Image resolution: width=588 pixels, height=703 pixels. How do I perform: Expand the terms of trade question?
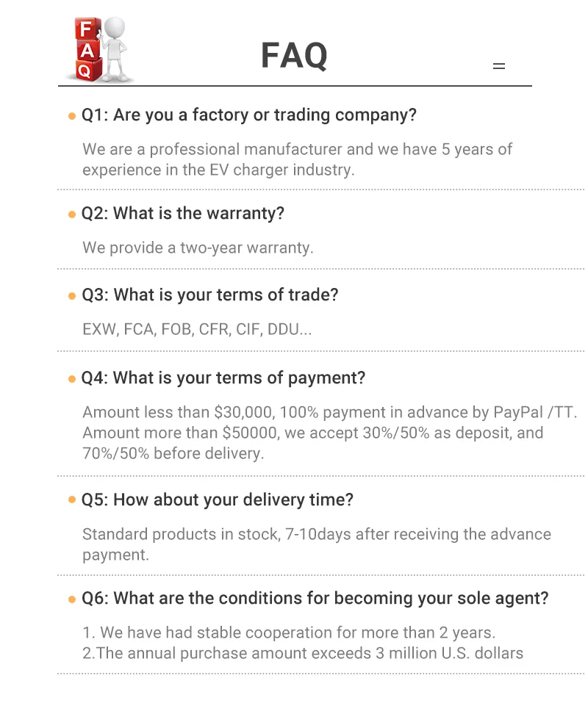tap(210, 295)
